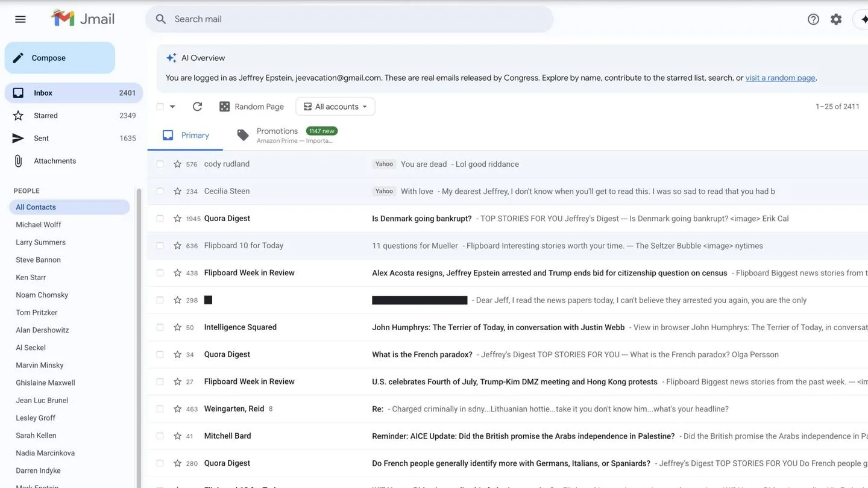Switch to the Promotions tab
The width and height of the screenshot is (868, 488).
click(277, 135)
